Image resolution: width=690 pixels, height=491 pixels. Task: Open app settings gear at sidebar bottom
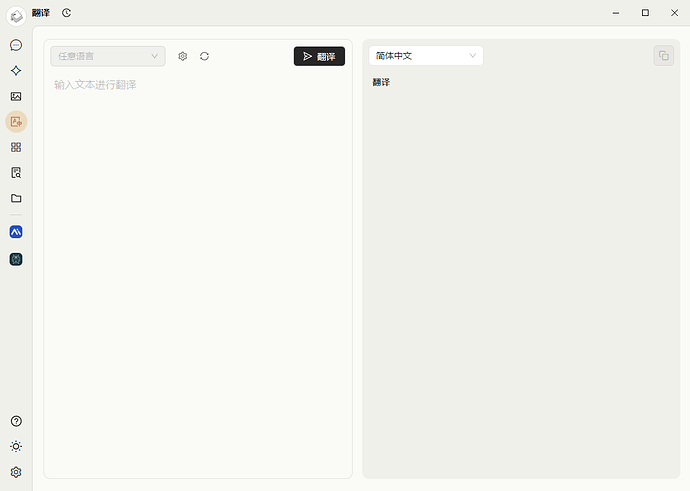[x=16, y=472]
